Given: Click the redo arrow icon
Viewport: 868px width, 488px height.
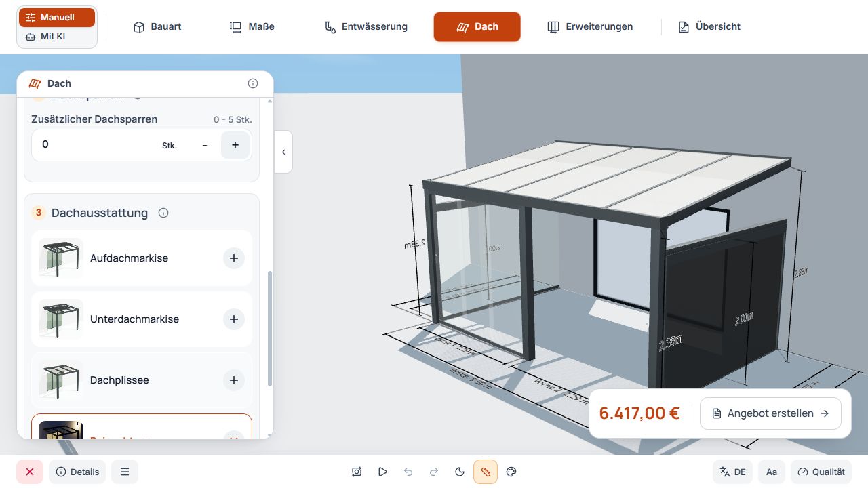Looking at the screenshot, I should click(x=434, y=472).
